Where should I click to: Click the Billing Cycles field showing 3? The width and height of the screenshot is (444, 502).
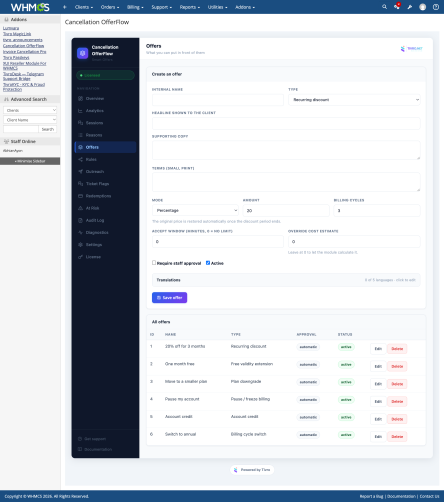click(x=377, y=210)
